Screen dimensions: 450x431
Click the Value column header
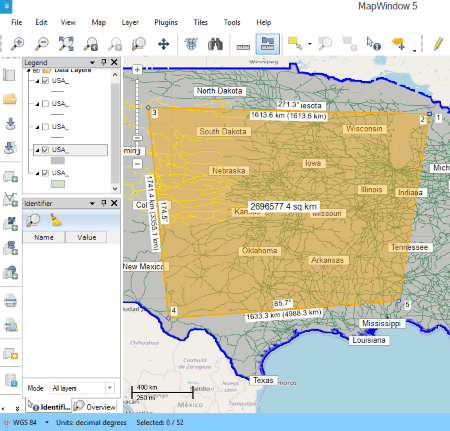click(x=86, y=237)
